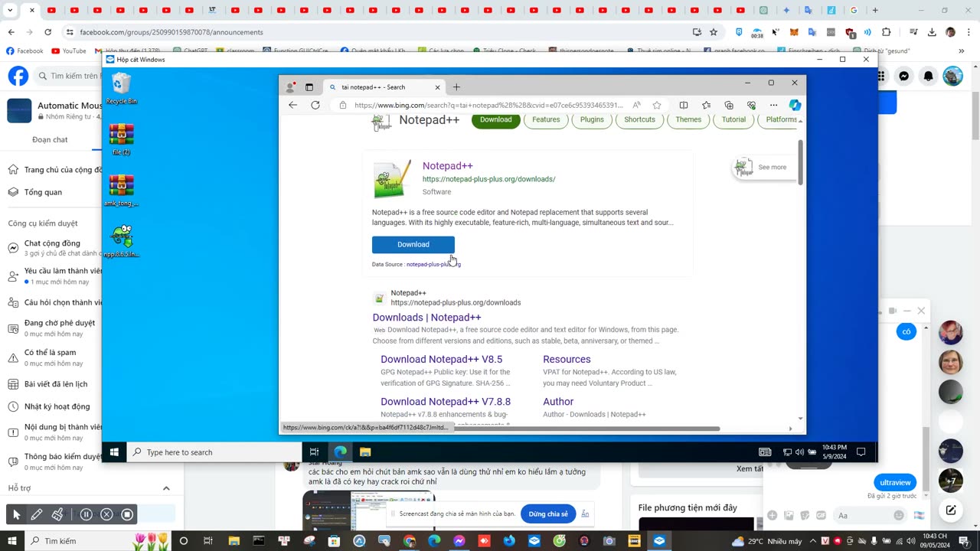The height and width of the screenshot is (551, 980).
Task: Collapse the Hỗ trợ section chevron
Action: (166, 488)
